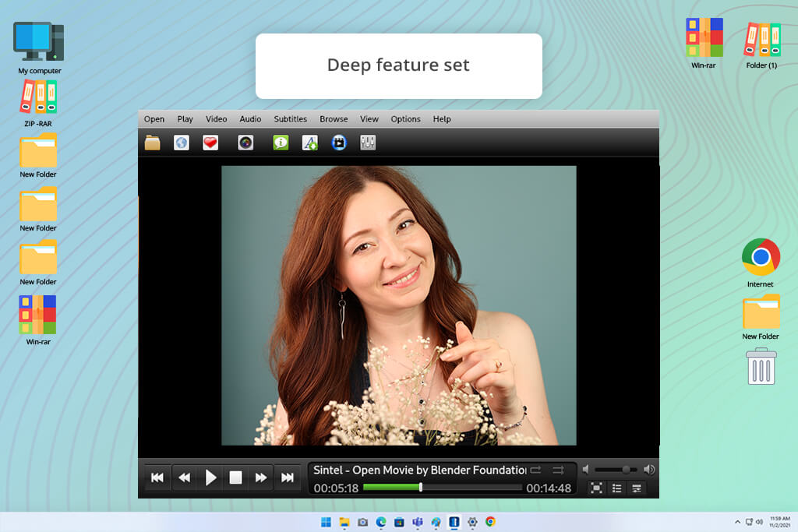Open Settings gear in the taskbar
The height and width of the screenshot is (532, 798).
(472, 522)
